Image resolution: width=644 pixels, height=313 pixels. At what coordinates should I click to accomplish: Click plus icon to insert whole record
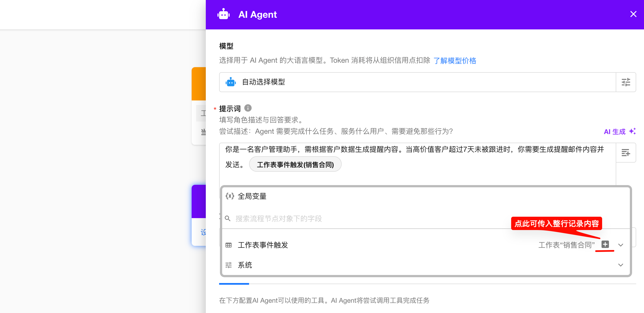click(605, 244)
